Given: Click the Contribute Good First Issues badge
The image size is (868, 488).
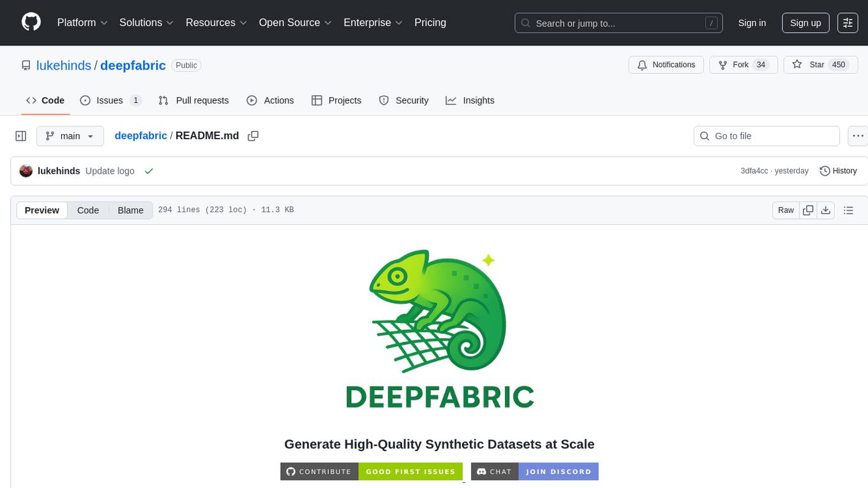Looking at the screenshot, I should (x=371, y=471).
